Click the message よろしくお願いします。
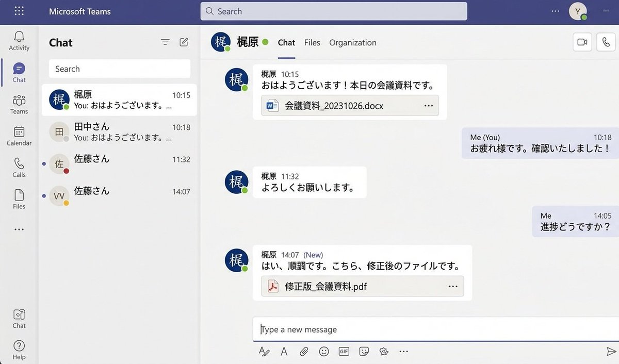 pos(309,188)
